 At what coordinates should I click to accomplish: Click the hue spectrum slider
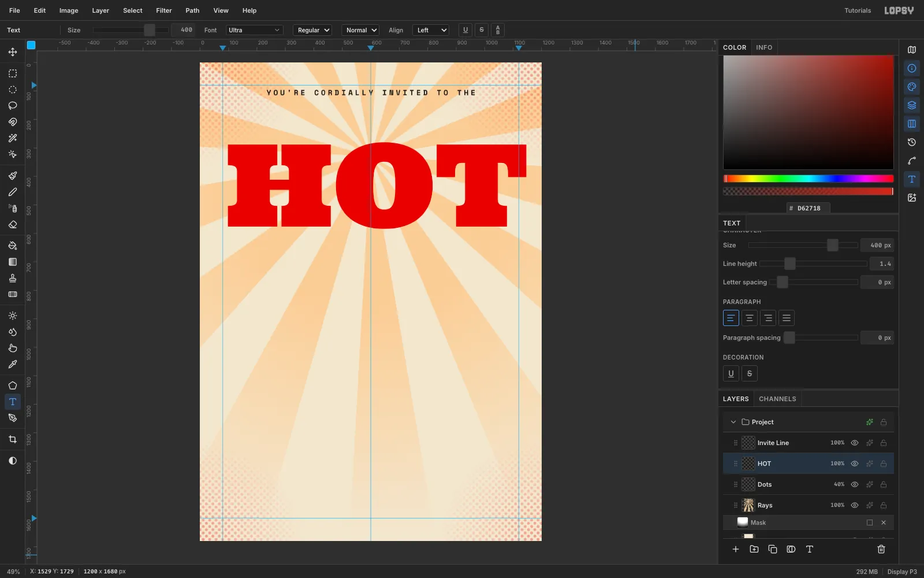[808, 179]
